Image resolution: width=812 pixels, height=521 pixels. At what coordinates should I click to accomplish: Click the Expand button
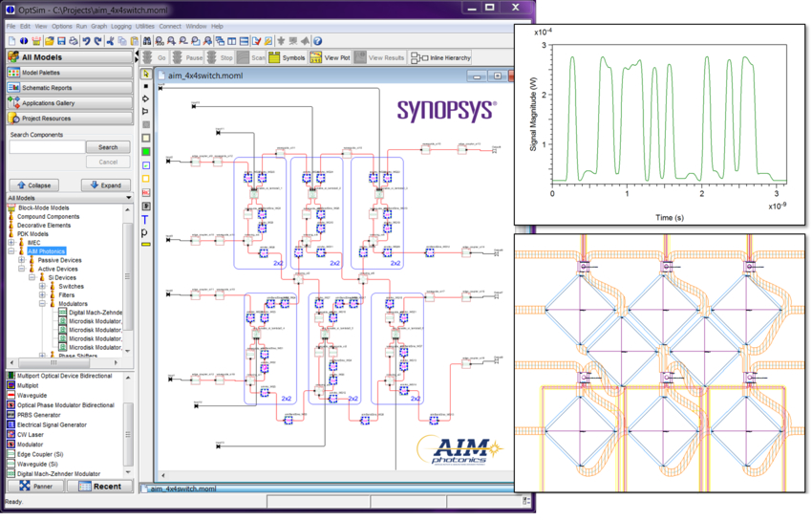106,185
